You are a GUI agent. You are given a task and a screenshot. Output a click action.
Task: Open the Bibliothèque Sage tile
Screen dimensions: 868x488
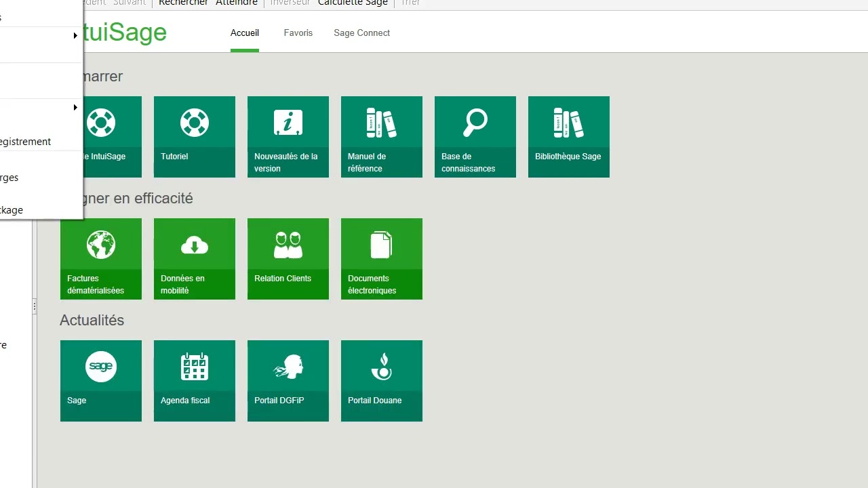coord(569,137)
